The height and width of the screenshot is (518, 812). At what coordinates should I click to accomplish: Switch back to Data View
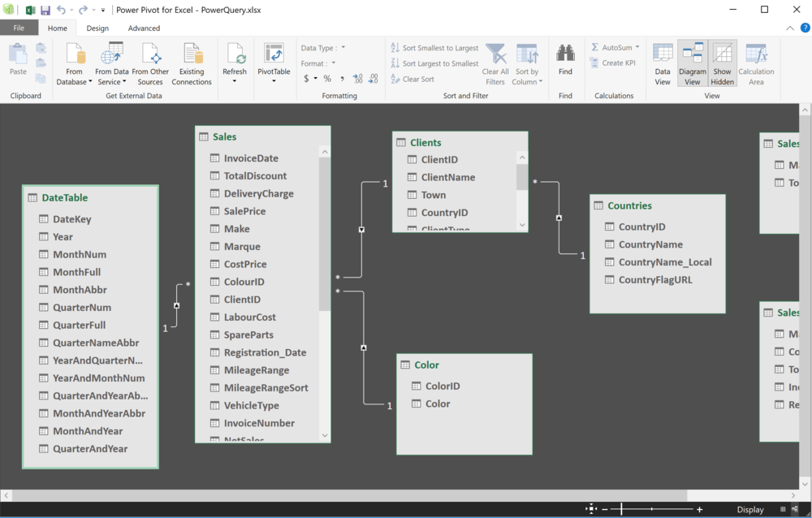click(x=662, y=63)
